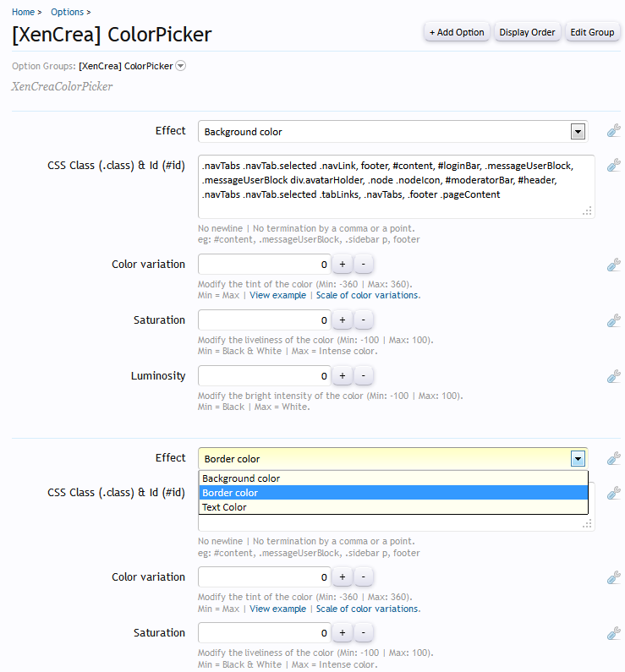This screenshot has height=672, width=625.
Task: Click edit wrench beside first Color variation
Action: click(x=614, y=265)
